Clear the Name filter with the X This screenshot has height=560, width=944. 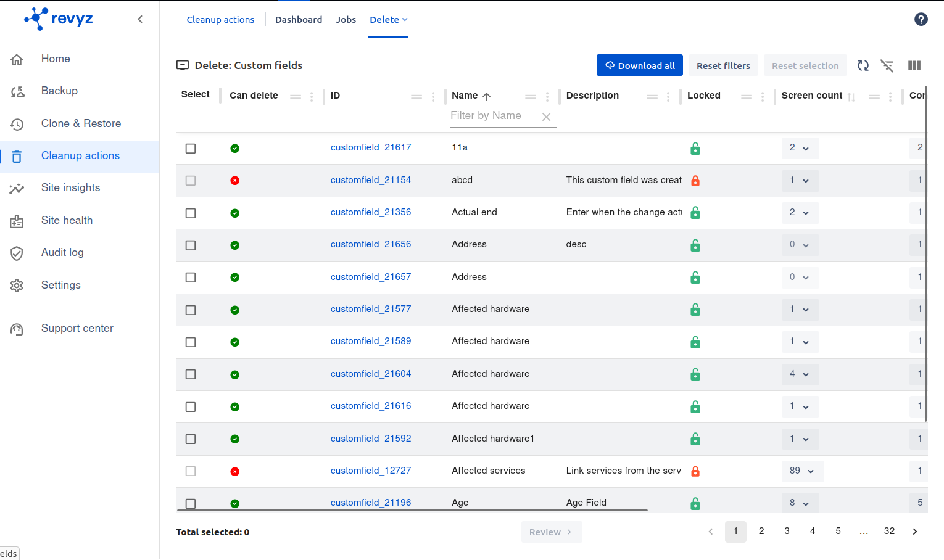[x=546, y=117]
